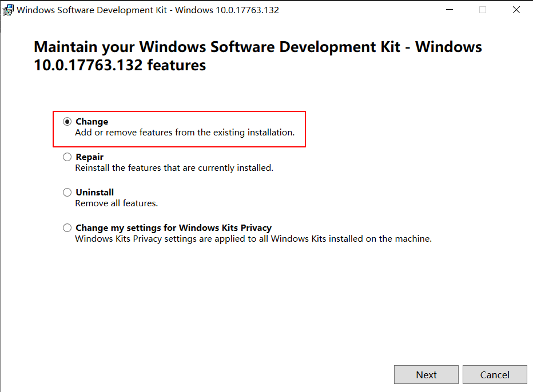Click the bold Change option label

[x=92, y=122]
